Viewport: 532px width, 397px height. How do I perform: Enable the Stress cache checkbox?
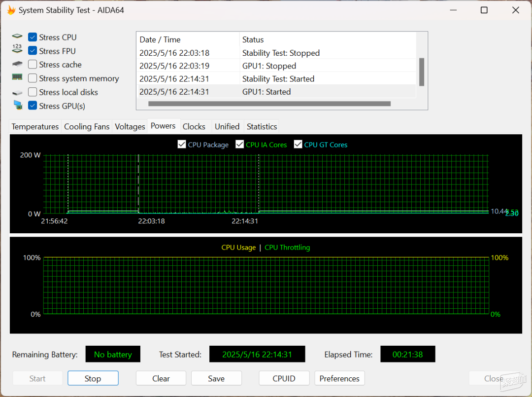[x=33, y=65]
